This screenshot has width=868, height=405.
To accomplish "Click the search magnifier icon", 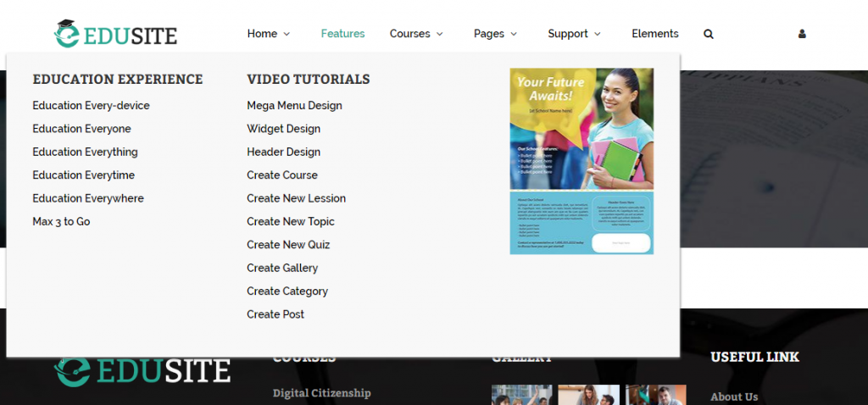I will tap(709, 34).
